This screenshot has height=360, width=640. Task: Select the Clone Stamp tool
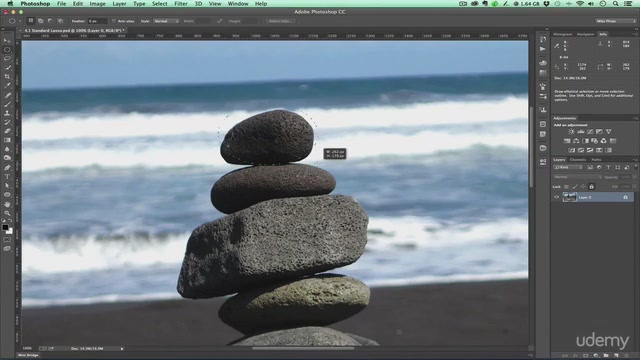coord(7,113)
